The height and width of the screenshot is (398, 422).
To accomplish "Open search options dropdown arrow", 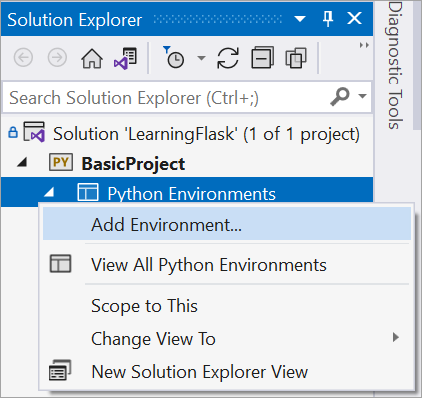I will pos(362,96).
